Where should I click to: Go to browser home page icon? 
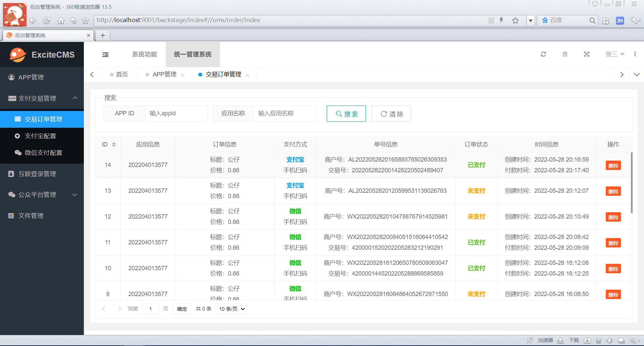pos(61,21)
